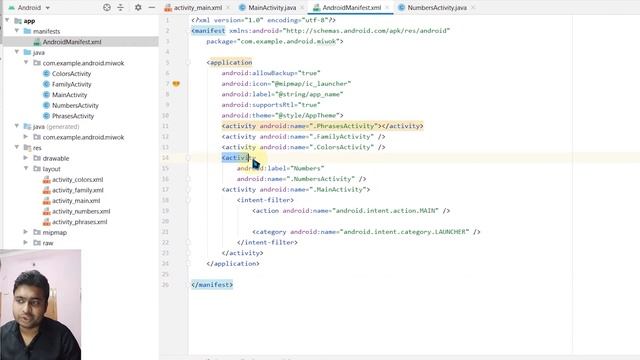Click the select opened file target icon
The width and height of the screenshot is (640, 360).
pos(107,7)
